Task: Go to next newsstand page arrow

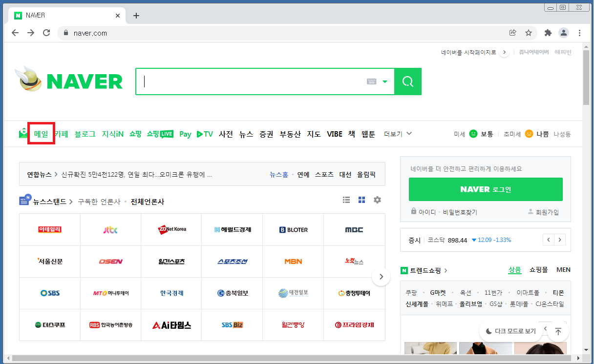Action: click(x=381, y=277)
